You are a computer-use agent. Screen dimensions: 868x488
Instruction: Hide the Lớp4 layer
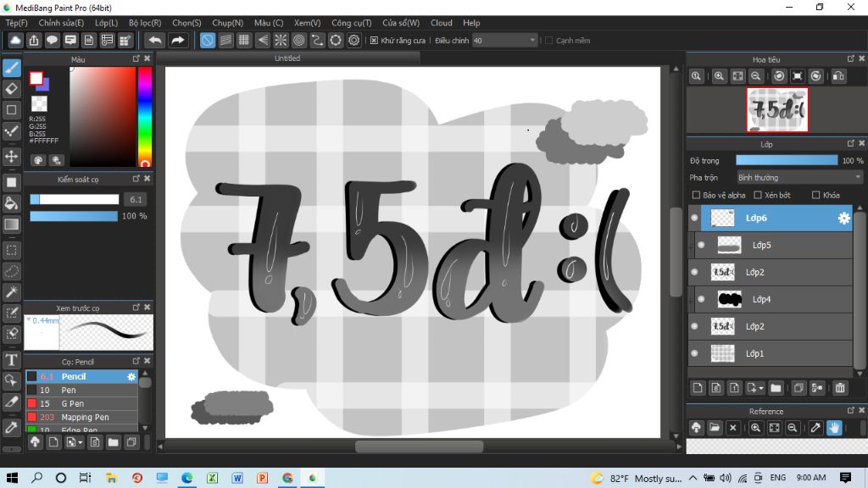tap(701, 299)
